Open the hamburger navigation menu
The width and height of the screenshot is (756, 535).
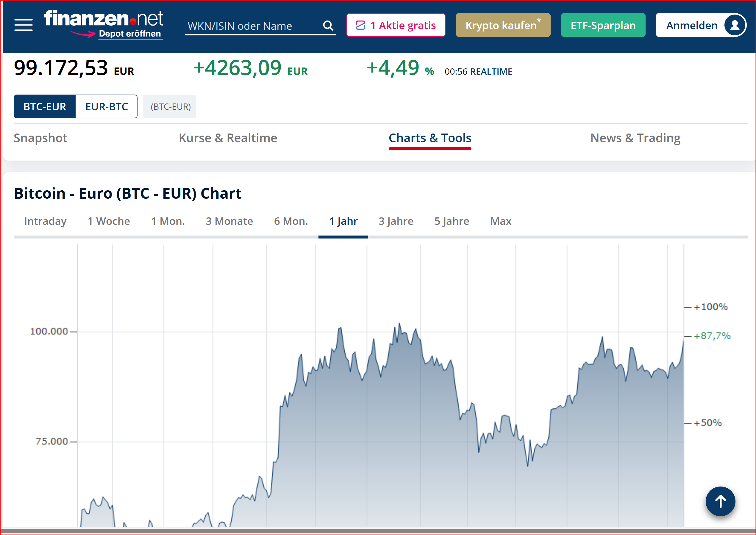24,25
